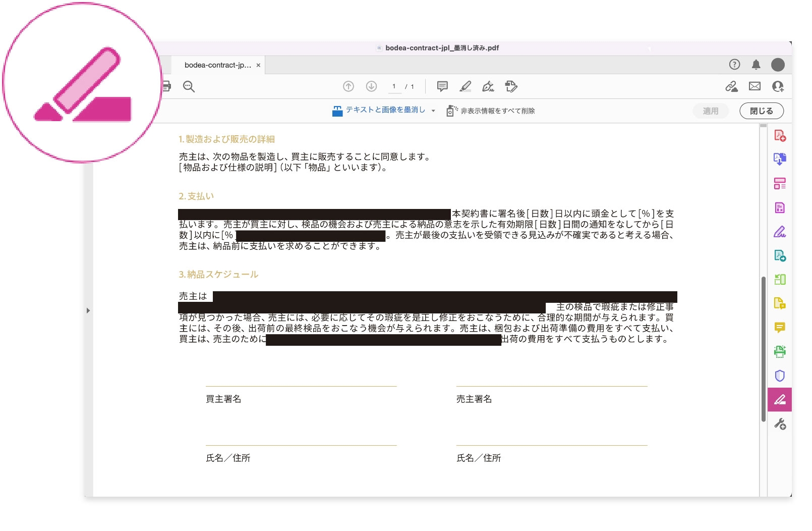Open the zoom search magnifier tool

click(189, 86)
